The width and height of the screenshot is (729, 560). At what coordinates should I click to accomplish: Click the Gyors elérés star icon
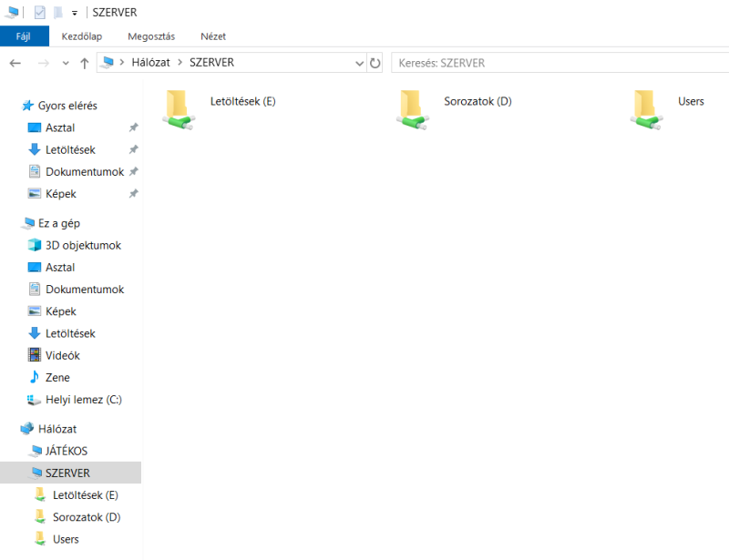[x=27, y=106]
